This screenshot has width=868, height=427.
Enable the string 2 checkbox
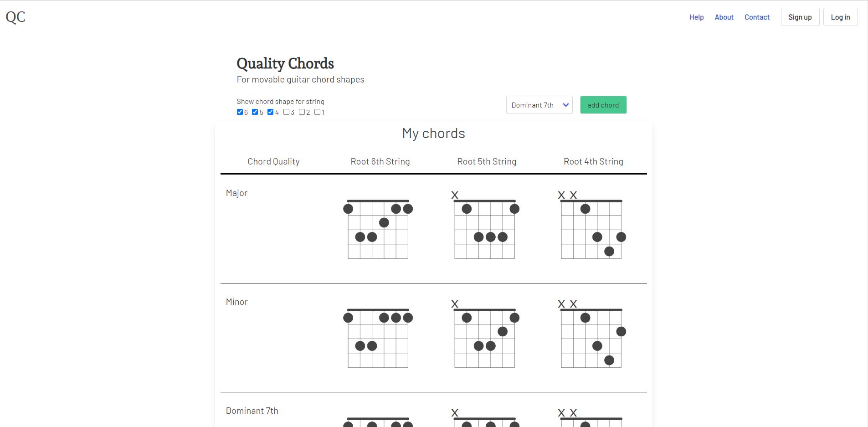(302, 112)
